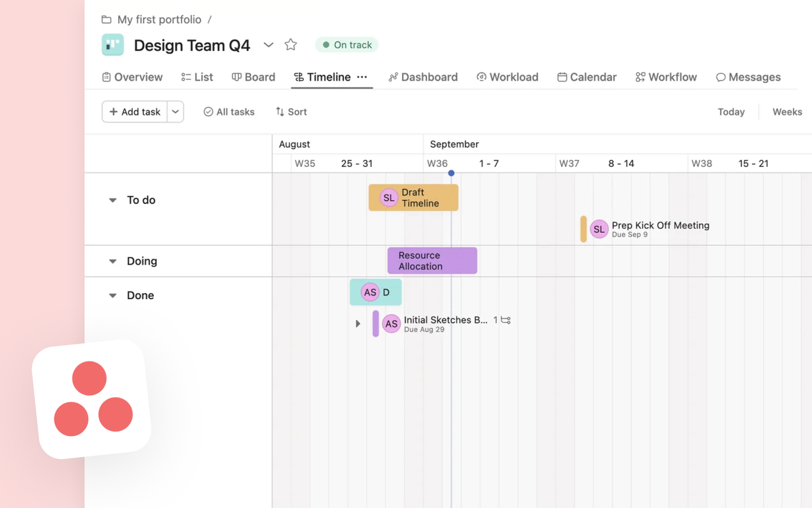The image size is (812, 508).
Task: Open the Sort options
Action: 291,111
